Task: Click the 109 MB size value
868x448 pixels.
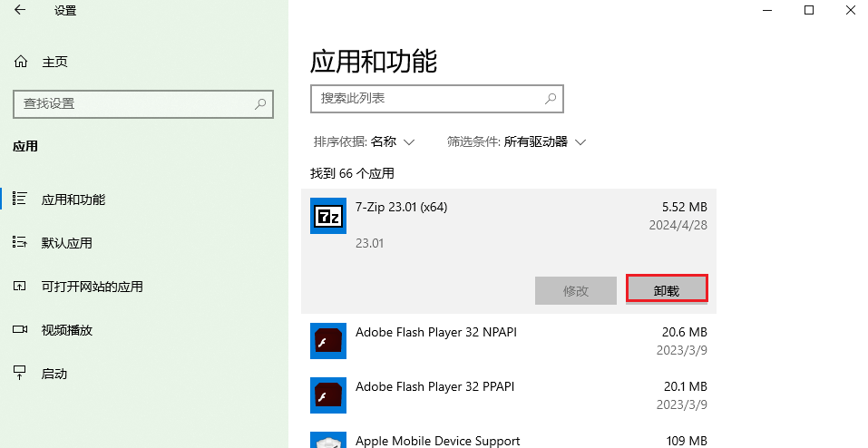Action: click(x=687, y=441)
